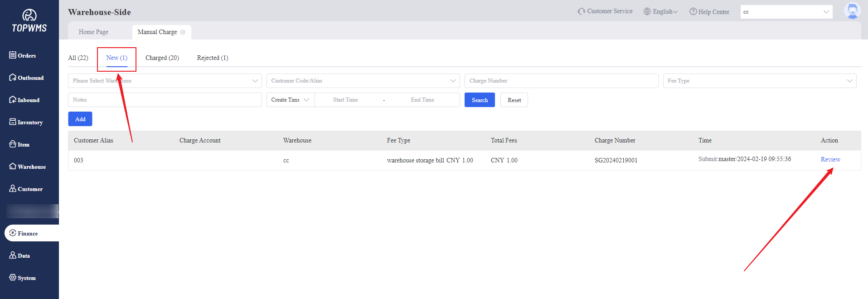This screenshot has width=868, height=299.
Task: Click the Charge Number input field
Action: click(x=561, y=81)
